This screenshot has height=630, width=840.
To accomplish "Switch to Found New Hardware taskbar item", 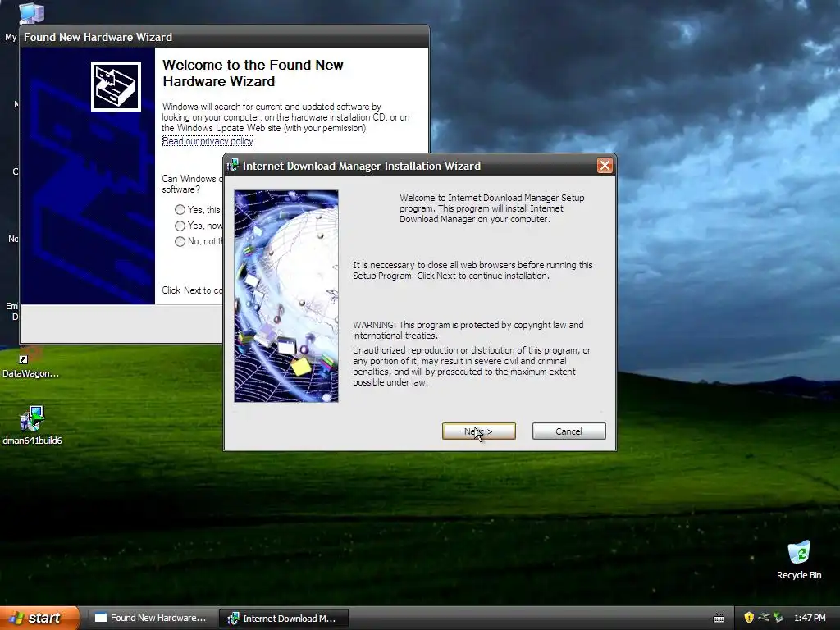I will (x=151, y=619).
